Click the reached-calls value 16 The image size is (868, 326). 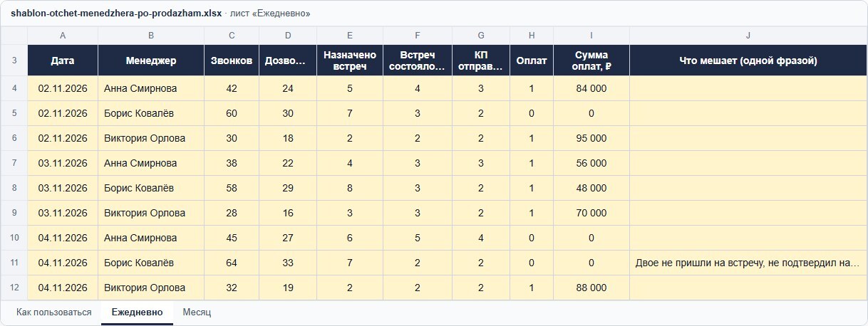[288, 213]
